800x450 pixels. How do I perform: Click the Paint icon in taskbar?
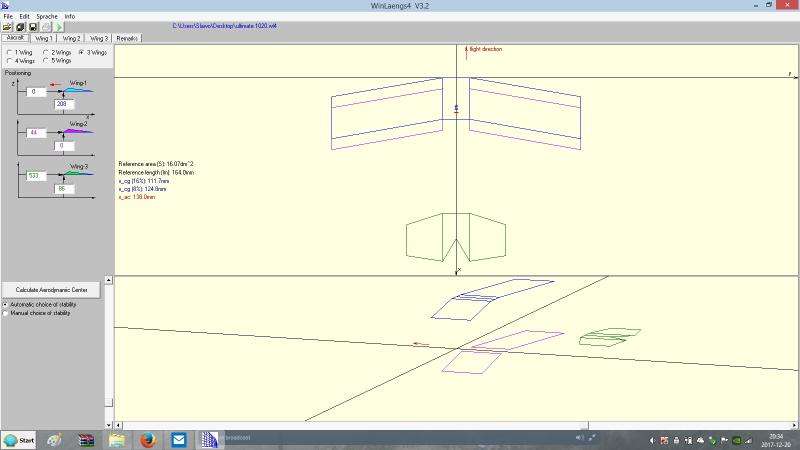54,439
